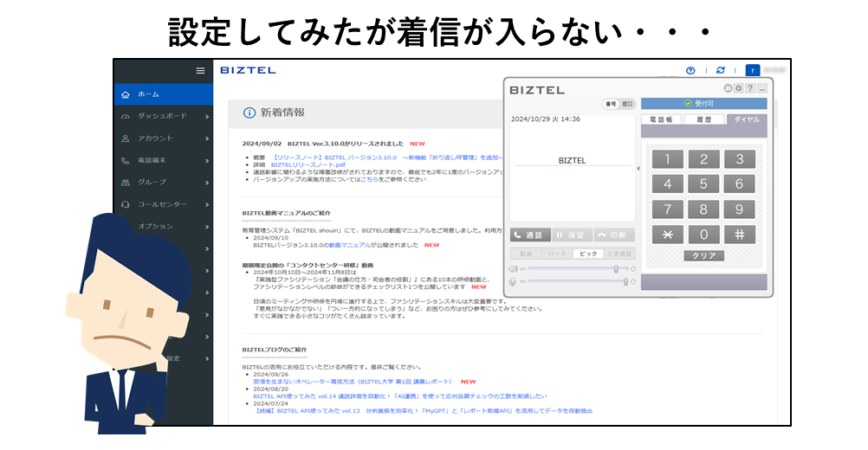Open the hamburger menu in the sidebar
The image size is (868, 450).
[x=200, y=71]
